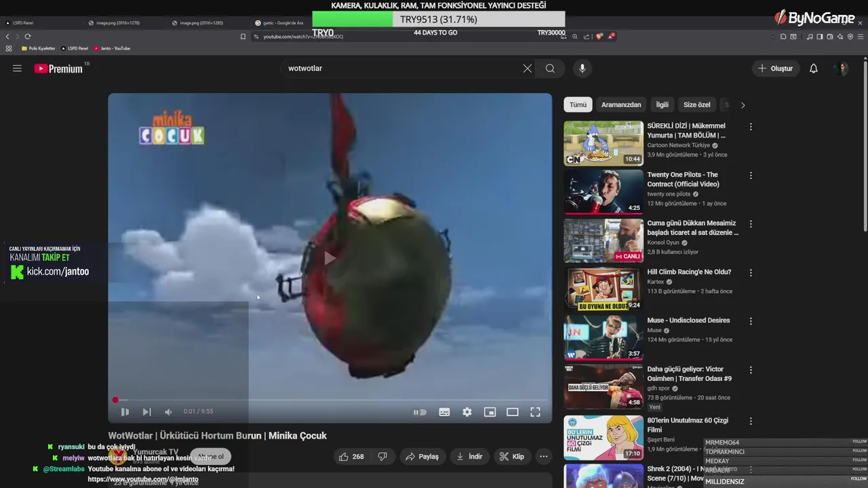Viewport: 868px width, 488px height.
Task: Open the Oluştur create menu
Action: [775, 68]
